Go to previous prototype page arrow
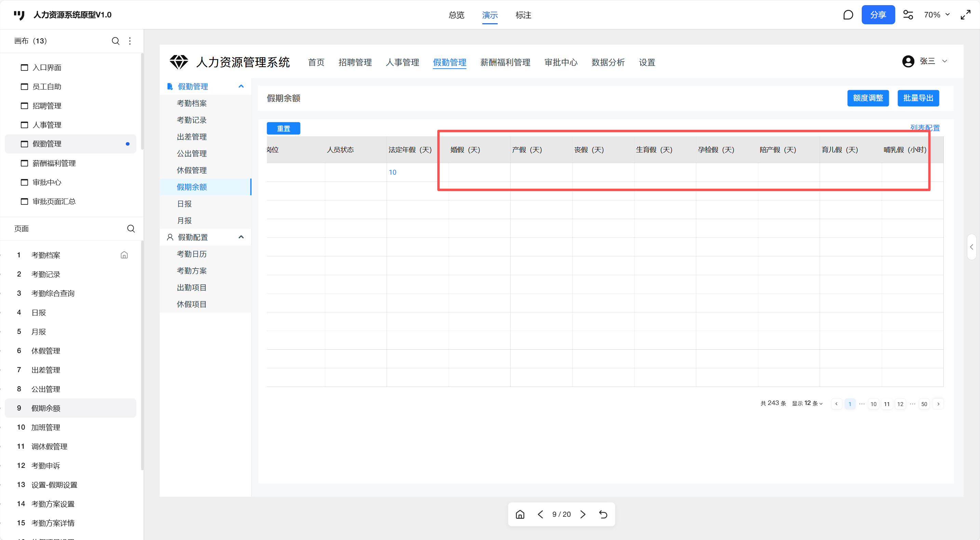 (x=540, y=514)
